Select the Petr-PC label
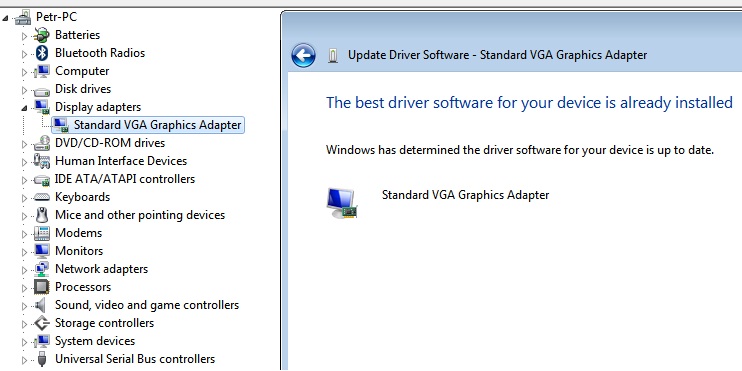This screenshot has height=371, width=742. tap(56, 17)
